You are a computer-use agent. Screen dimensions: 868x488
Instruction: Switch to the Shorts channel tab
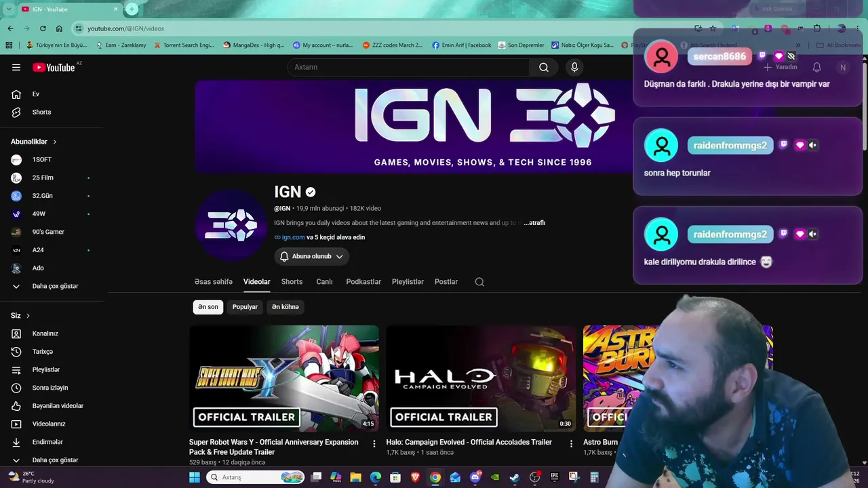pyautogui.click(x=292, y=282)
